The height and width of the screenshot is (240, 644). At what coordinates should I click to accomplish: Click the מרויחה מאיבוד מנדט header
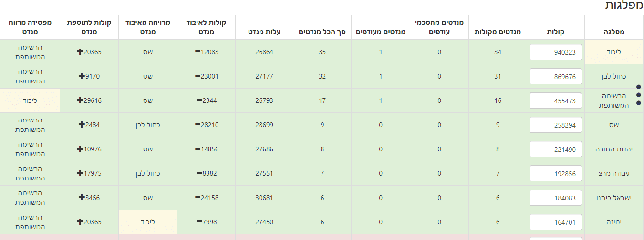coord(147,27)
